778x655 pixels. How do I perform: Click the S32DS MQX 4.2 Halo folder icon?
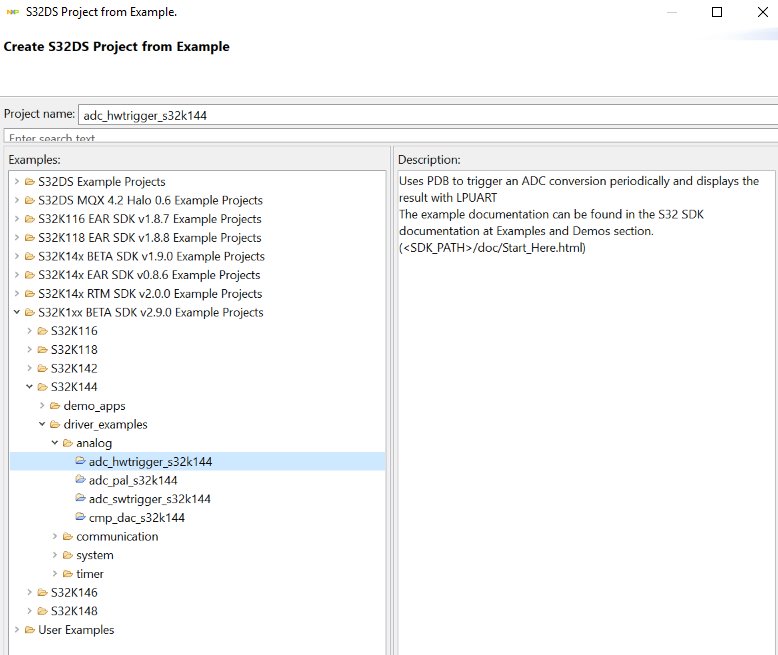[x=30, y=200]
